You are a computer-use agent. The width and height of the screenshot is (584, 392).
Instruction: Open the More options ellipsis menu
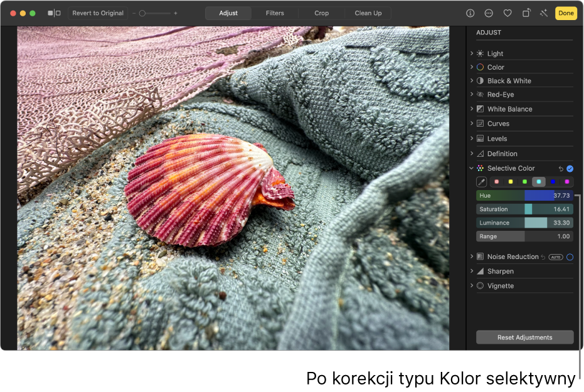[489, 13]
